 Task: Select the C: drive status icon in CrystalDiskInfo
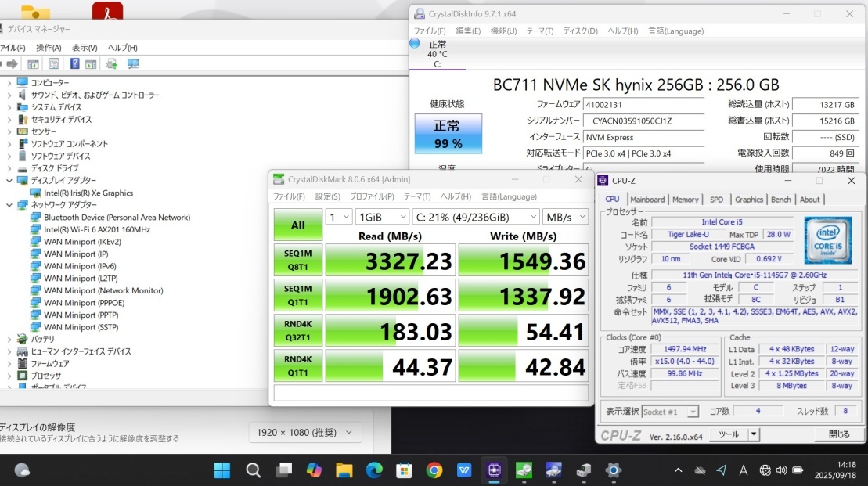pyautogui.click(x=415, y=44)
